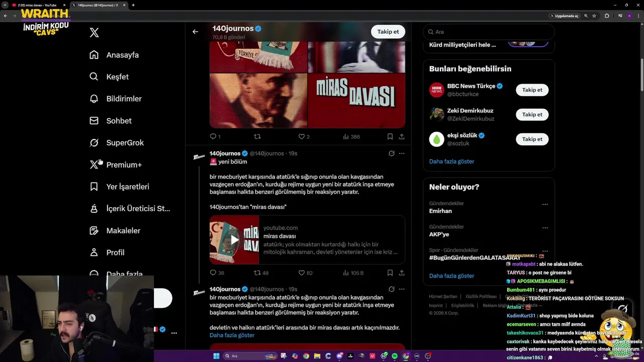
Task: Bookmark page with address bar star
Action: point(594,16)
